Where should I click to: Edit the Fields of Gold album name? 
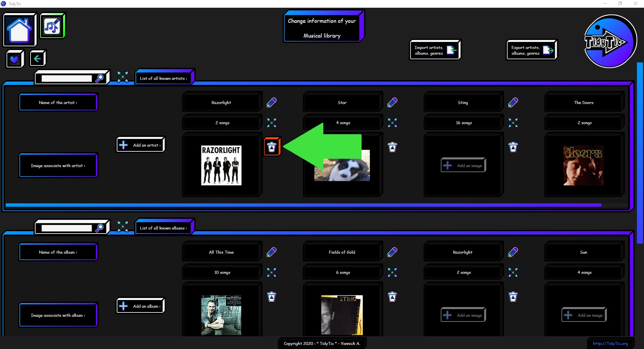pos(392,252)
